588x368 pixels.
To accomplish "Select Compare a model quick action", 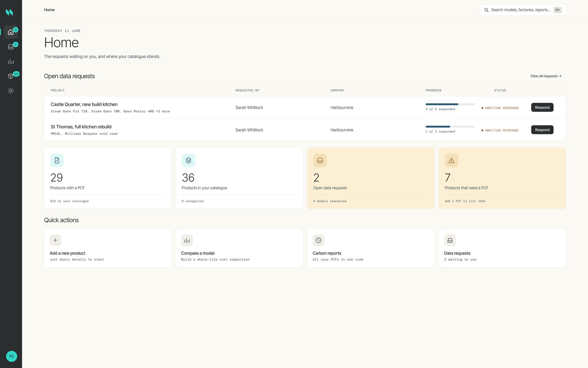I will [x=239, y=248].
